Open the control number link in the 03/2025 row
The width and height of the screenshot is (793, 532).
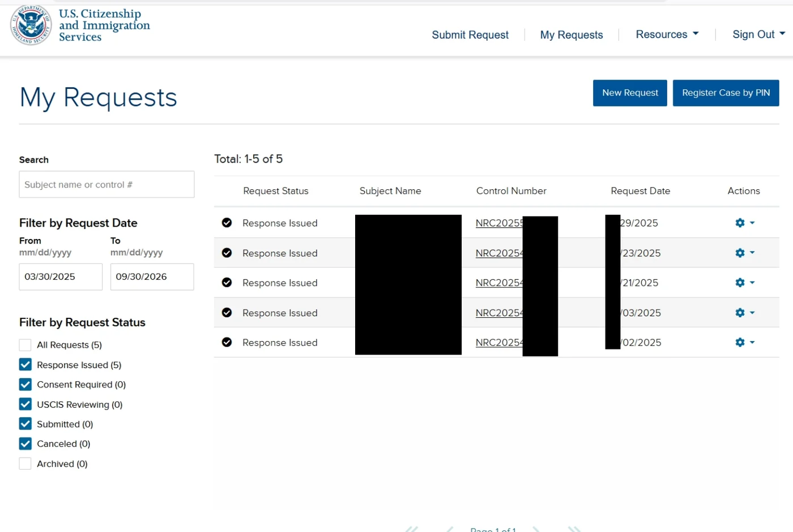pos(500,313)
